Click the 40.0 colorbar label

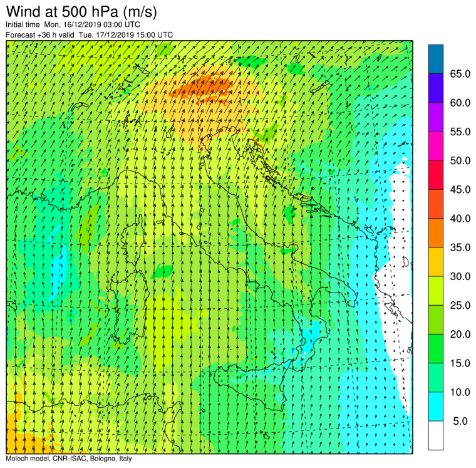pos(460,219)
